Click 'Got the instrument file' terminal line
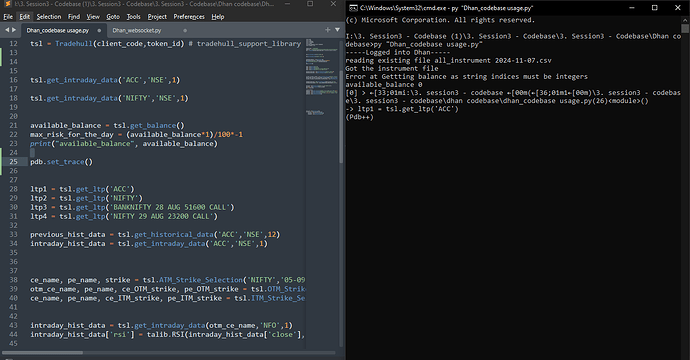 [392, 68]
